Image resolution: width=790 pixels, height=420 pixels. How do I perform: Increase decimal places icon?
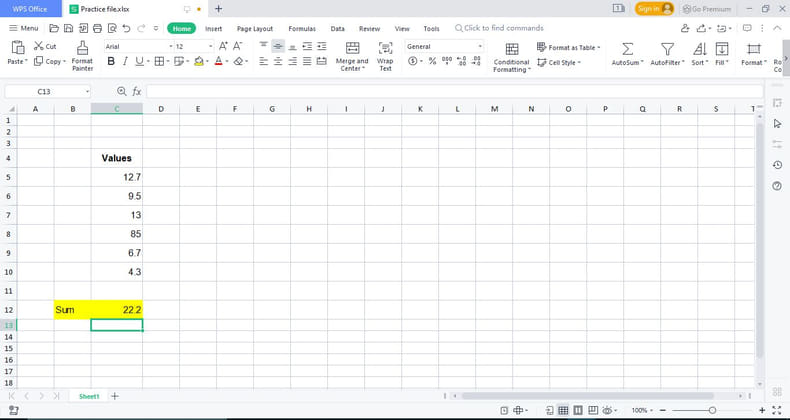[462, 61]
